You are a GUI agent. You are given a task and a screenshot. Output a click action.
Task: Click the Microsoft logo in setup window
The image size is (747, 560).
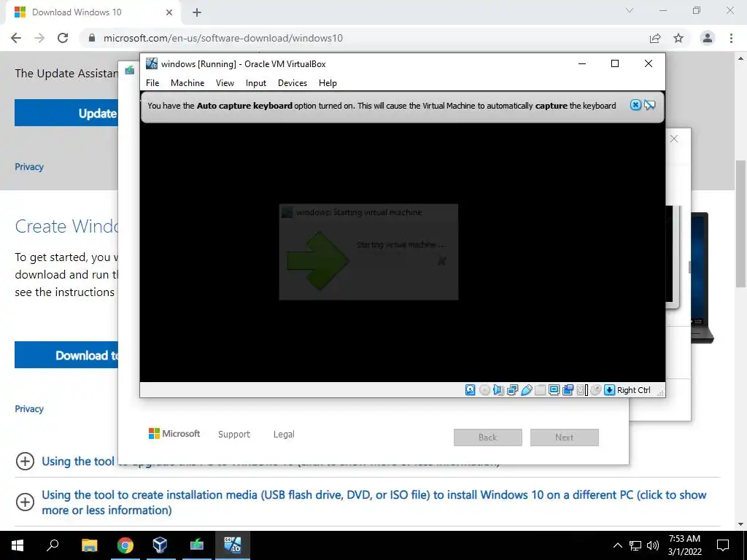pyautogui.click(x=174, y=433)
